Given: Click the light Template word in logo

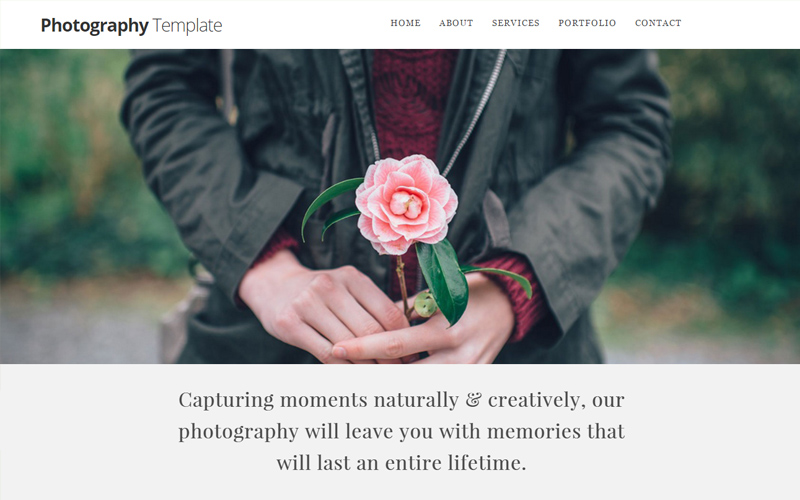Looking at the screenshot, I should 187,26.
